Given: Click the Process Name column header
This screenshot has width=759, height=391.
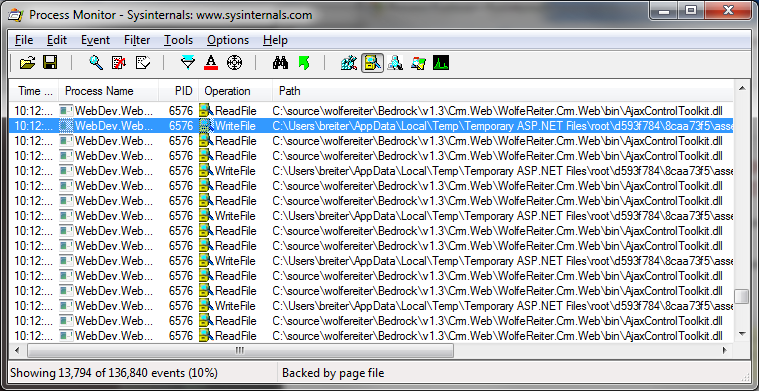Looking at the screenshot, I should (x=108, y=90).
